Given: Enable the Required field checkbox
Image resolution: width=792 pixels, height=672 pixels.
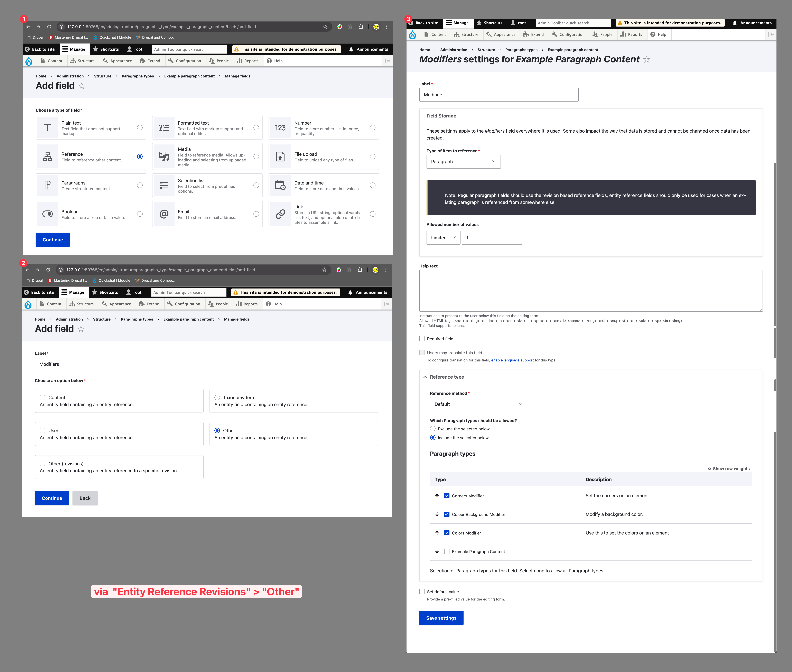Looking at the screenshot, I should 422,339.
